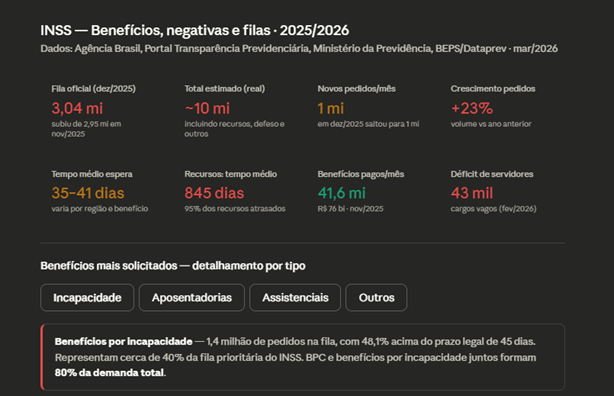This screenshot has height=396, width=614.
Task: Click 'em dez/2025 saltou para 1 mi' note
Action: 368,124
